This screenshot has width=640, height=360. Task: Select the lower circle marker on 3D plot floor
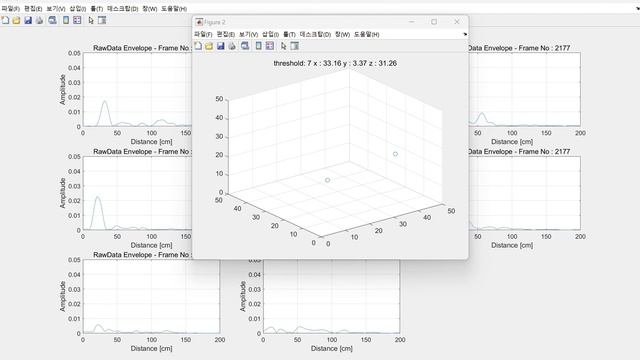point(327,180)
